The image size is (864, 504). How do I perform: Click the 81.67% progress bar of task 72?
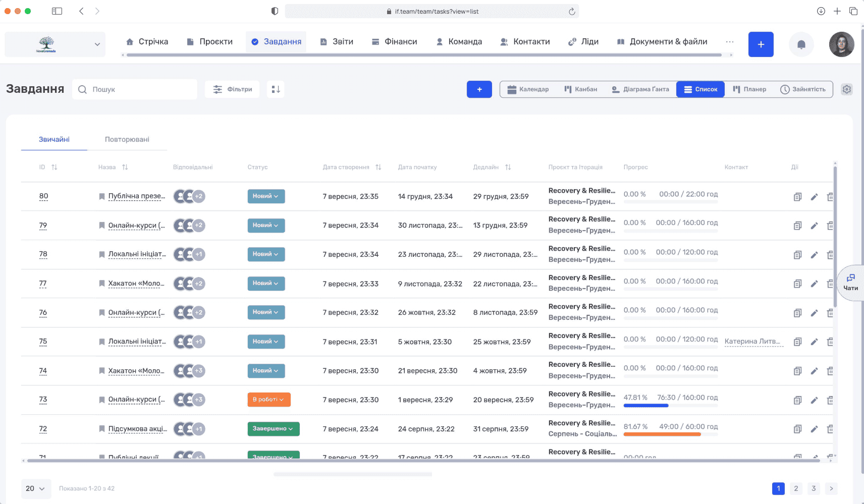[671, 434]
